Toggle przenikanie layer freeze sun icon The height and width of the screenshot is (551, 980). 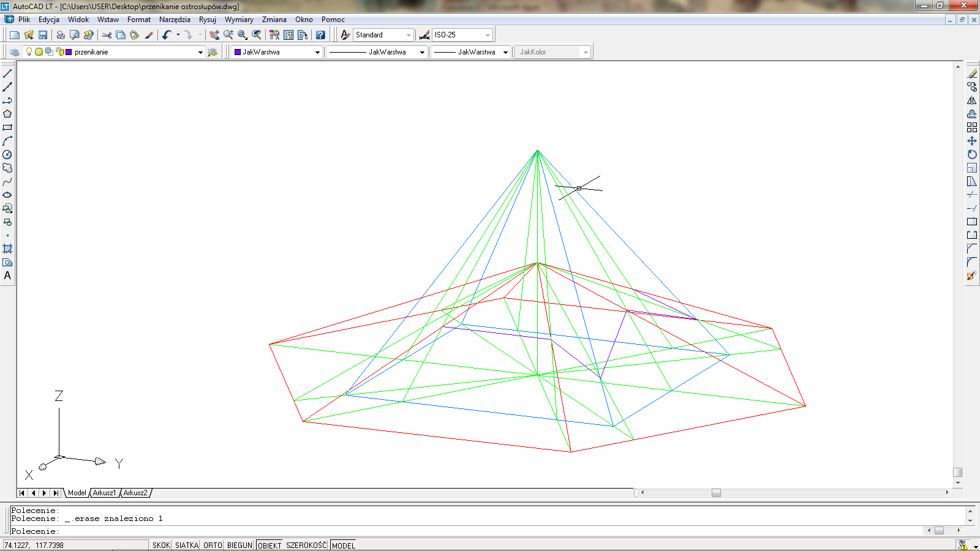[39, 52]
